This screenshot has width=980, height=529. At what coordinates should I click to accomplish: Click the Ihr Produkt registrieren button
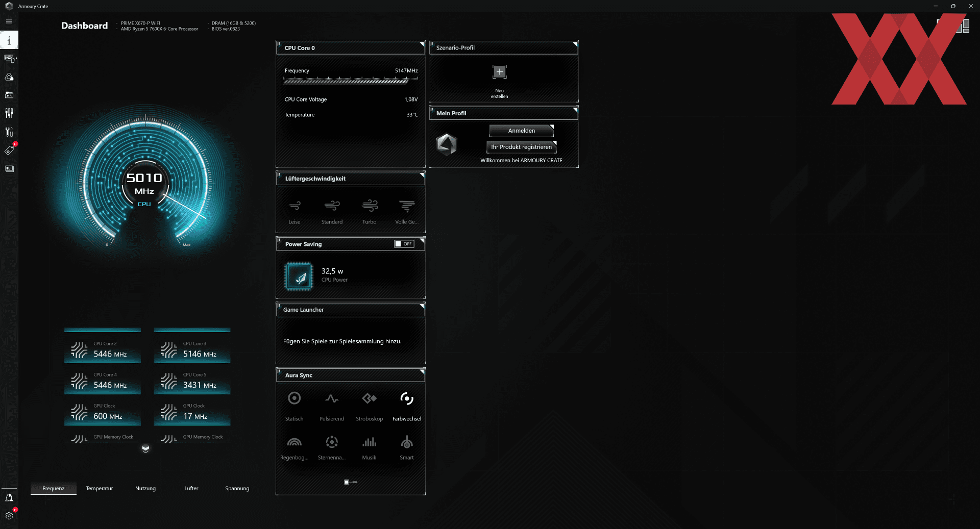pos(522,147)
